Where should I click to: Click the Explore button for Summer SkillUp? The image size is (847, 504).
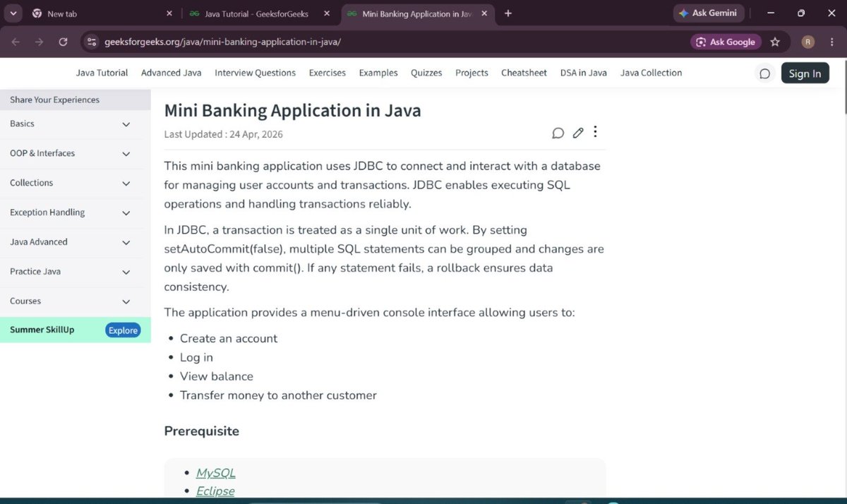[x=123, y=330]
